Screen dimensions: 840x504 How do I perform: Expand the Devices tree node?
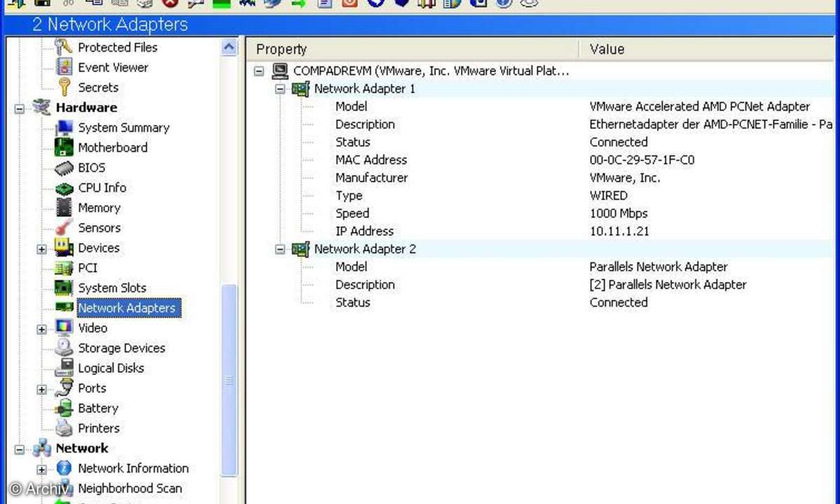42,249
